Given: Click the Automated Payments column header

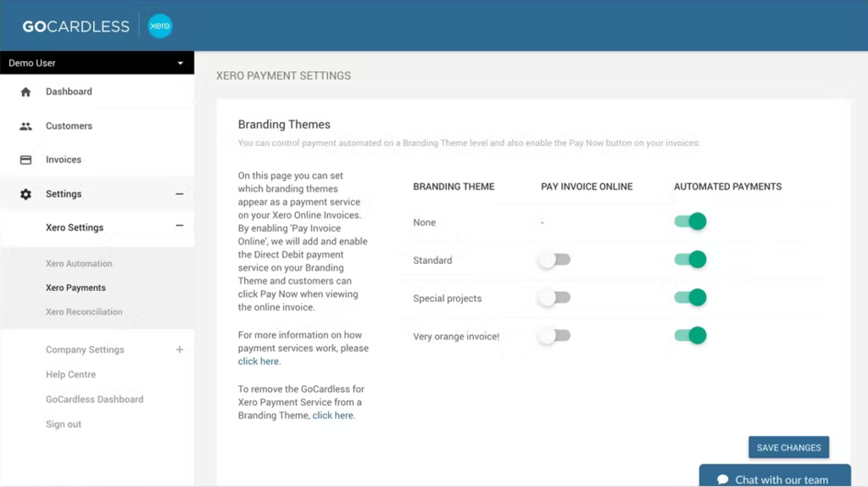Looking at the screenshot, I should coord(728,187).
